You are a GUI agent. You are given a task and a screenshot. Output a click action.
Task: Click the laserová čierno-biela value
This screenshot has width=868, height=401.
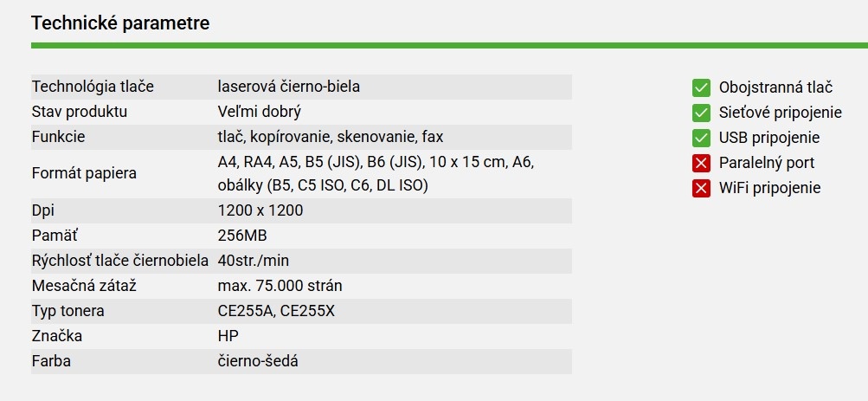coord(289,87)
